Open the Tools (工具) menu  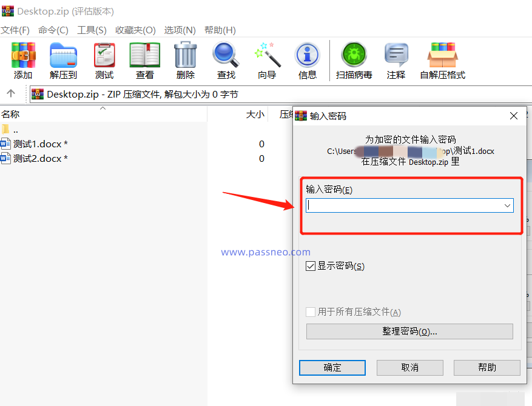[92, 30]
